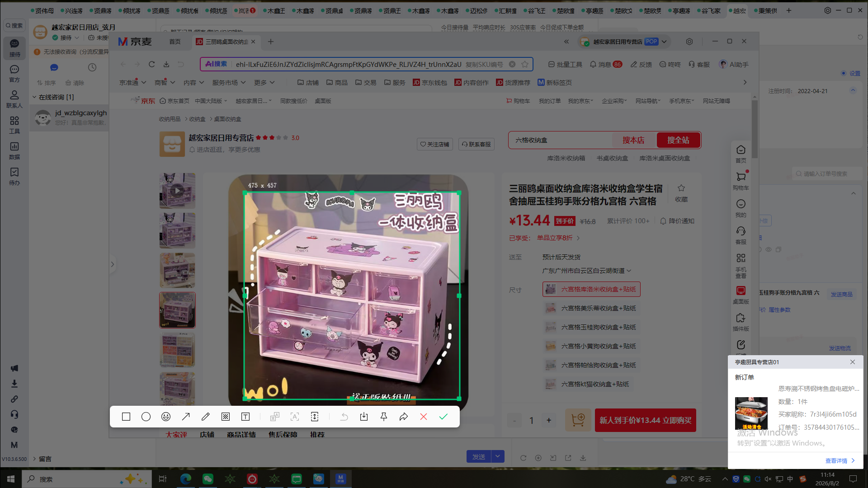Select the arrow annotation tool
Screen dimensions: 868x488
tap(186, 417)
